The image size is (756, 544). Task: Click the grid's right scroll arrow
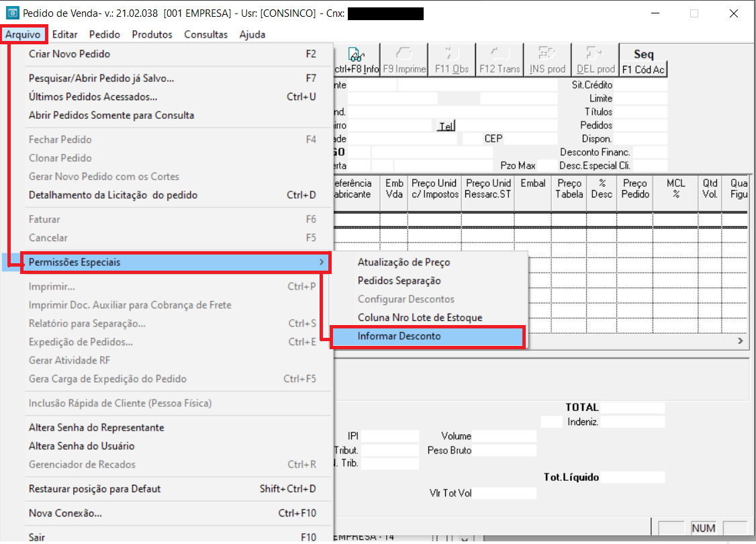click(741, 341)
